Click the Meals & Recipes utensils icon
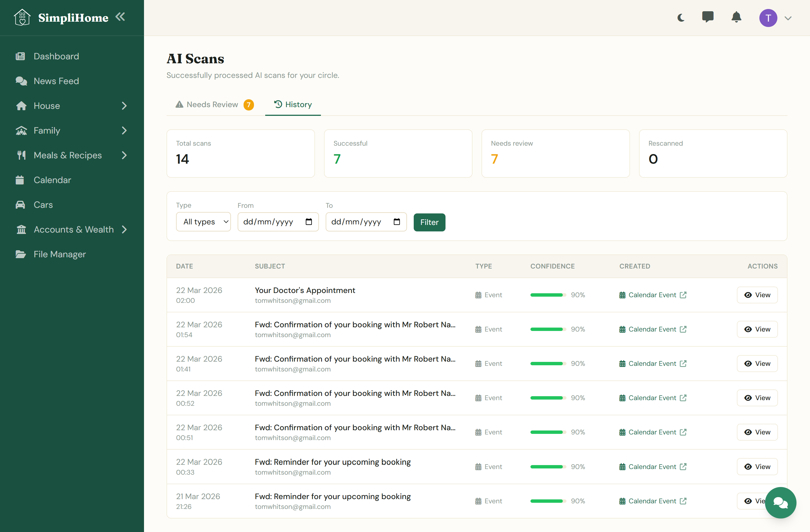Image resolution: width=810 pixels, height=532 pixels. click(x=21, y=155)
